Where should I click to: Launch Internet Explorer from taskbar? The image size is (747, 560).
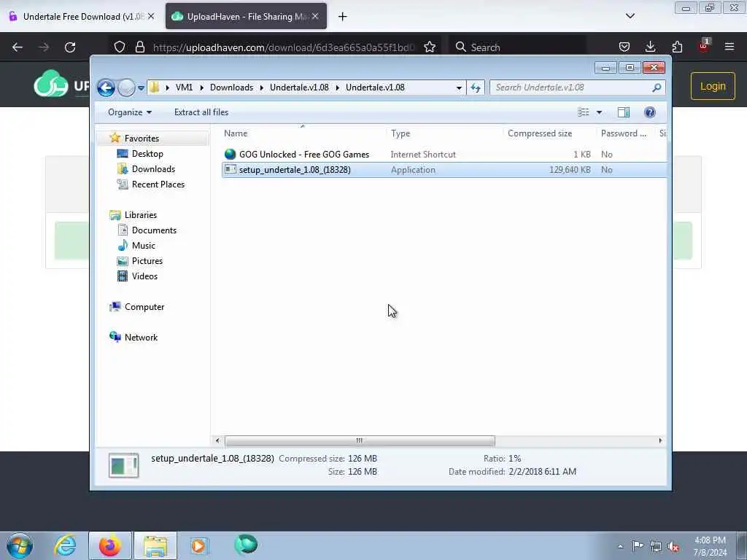tap(65, 545)
